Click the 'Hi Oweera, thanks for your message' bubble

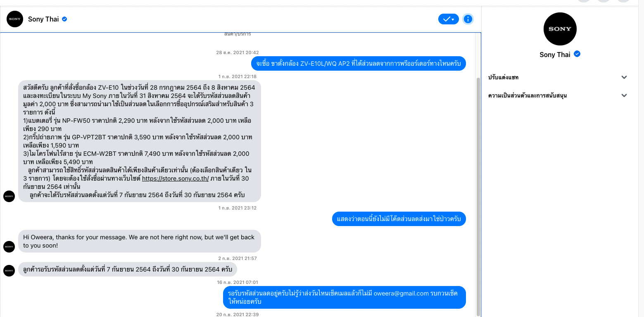click(x=140, y=241)
